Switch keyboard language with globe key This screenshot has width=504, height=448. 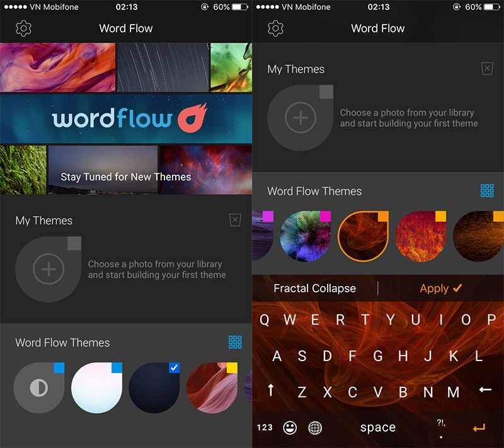[315, 428]
